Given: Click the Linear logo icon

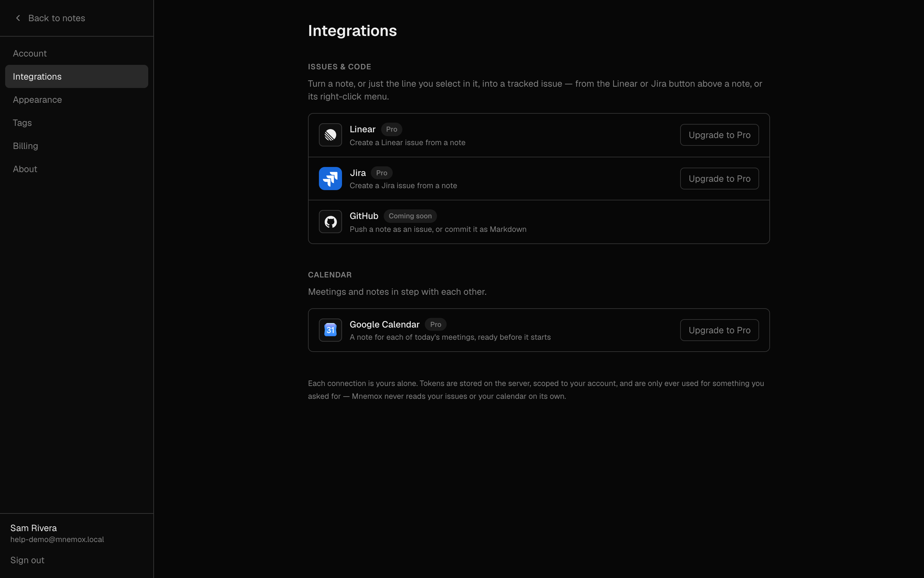Looking at the screenshot, I should [330, 135].
